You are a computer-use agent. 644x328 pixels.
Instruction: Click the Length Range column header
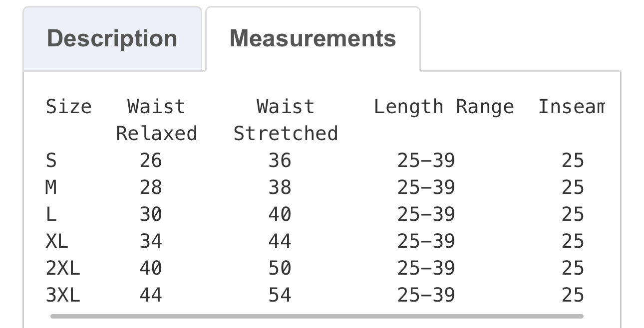coord(443,107)
